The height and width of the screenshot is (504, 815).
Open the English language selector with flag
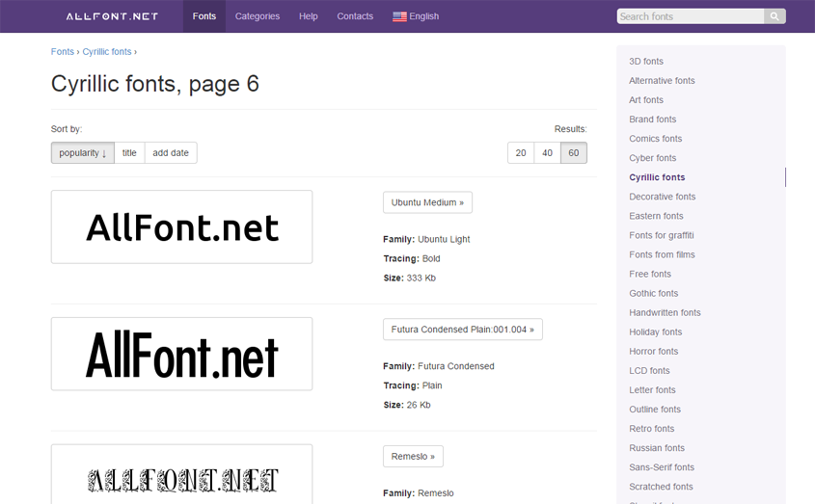click(416, 16)
